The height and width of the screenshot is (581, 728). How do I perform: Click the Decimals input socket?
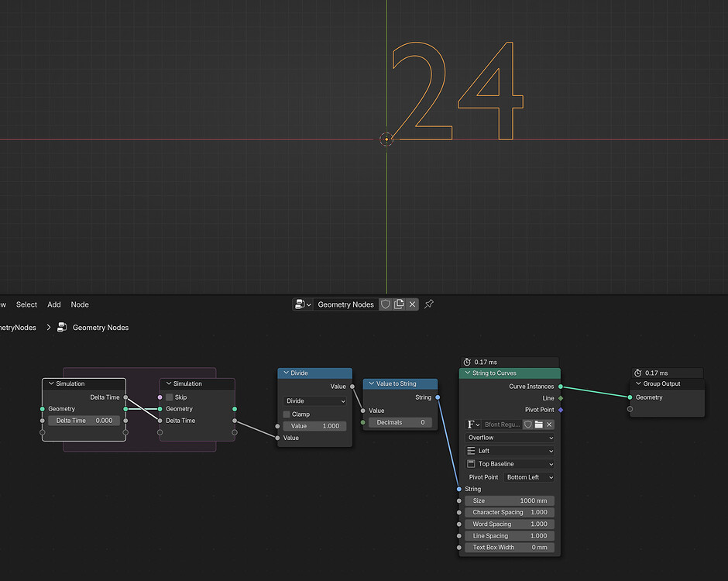363,422
